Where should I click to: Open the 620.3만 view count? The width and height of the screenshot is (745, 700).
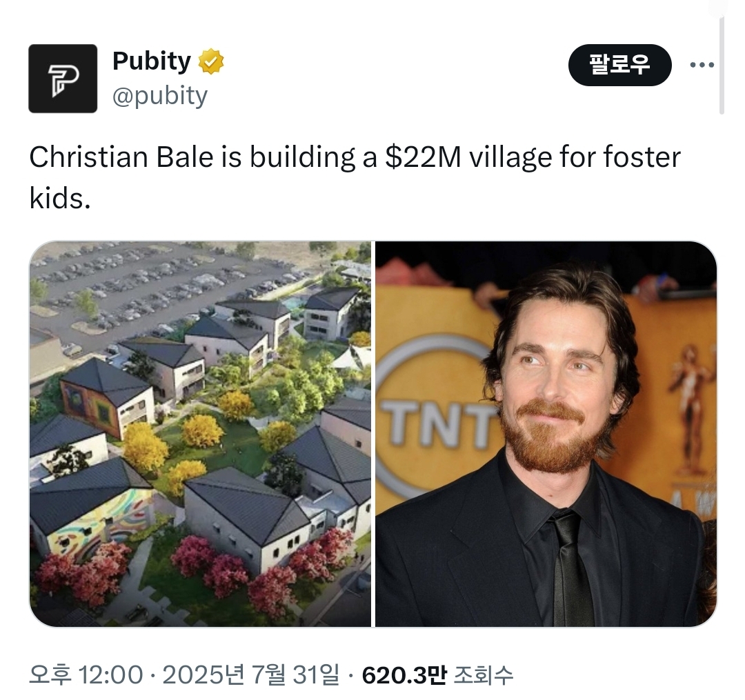click(404, 675)
